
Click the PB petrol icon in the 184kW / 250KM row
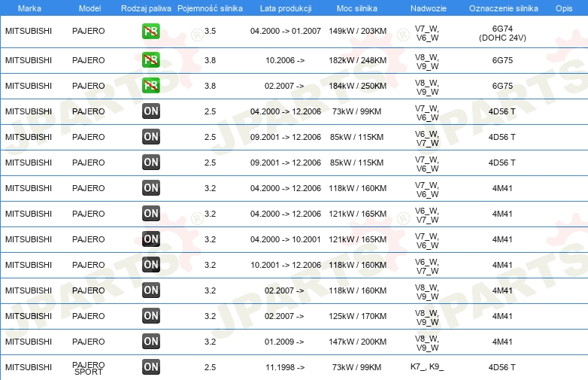coord(150,86)
